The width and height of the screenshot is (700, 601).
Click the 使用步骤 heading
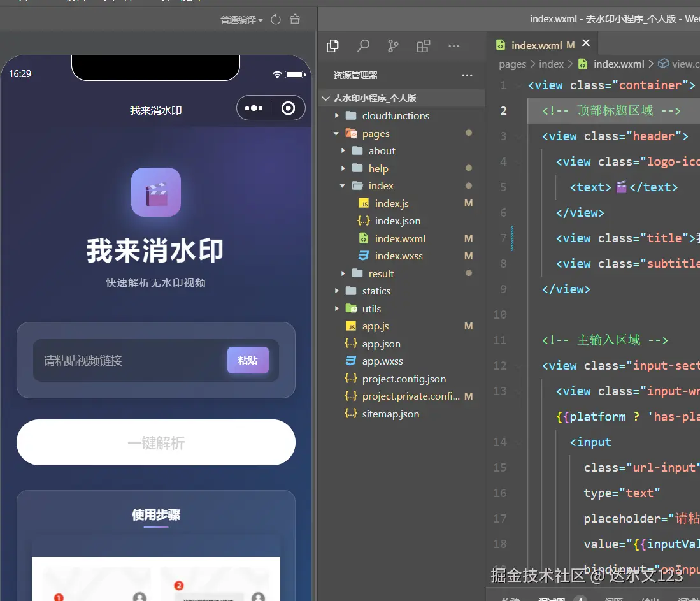click(156, 515)
